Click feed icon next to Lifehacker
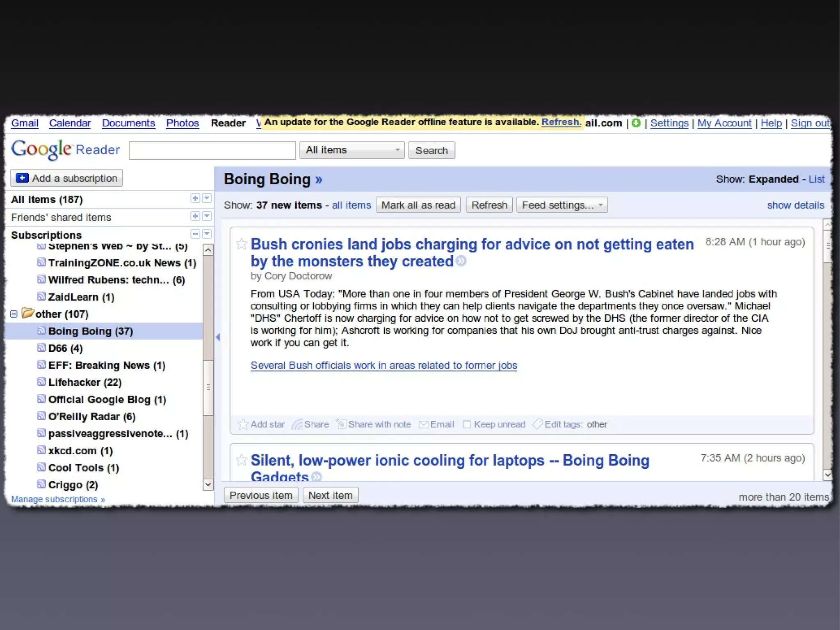Viewport: 840px width, 630px height. tap(41, 382)
